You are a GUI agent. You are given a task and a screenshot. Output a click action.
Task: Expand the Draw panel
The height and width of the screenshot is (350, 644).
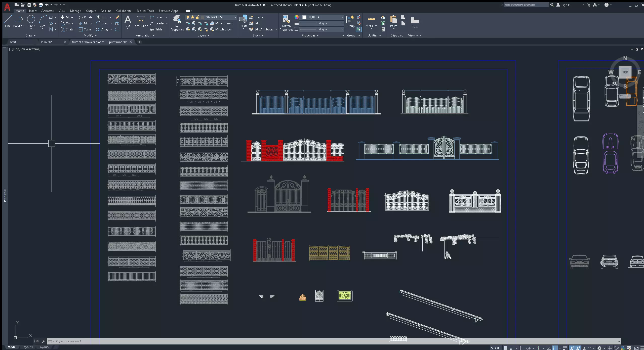[30, 35]
